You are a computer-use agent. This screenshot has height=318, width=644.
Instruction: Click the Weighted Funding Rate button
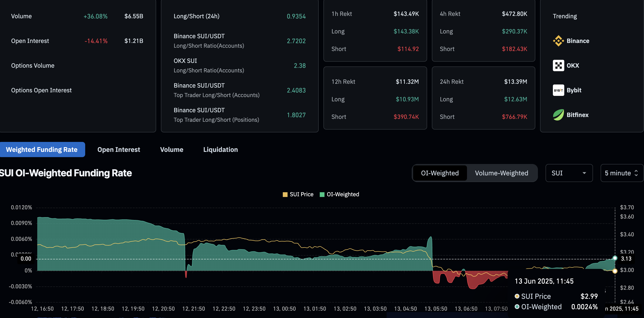pos(42,150)
